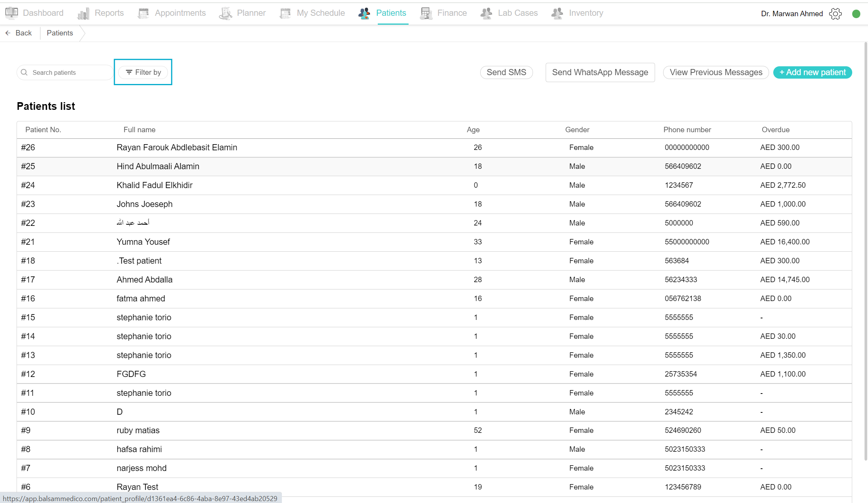Select patient number #22 row
The image size is (868, 503).
pos(434,223)
